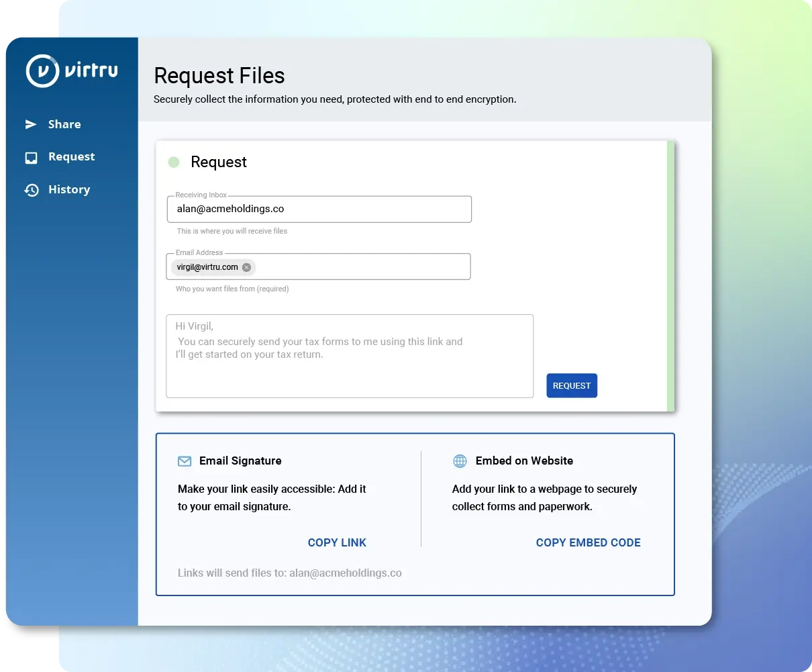Click the green status dot beside Request heading
812x672 pixels.
[x=174, y=162]
